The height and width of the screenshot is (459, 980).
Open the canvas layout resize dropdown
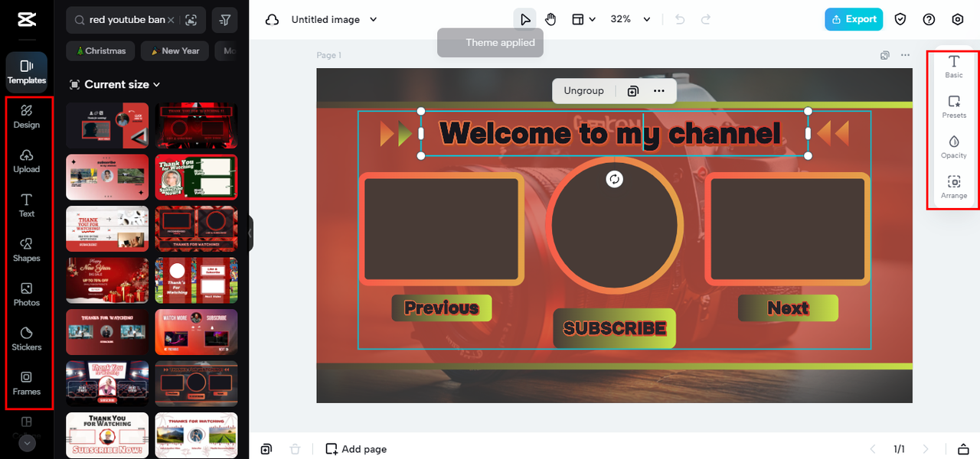(x=584, y=19)
